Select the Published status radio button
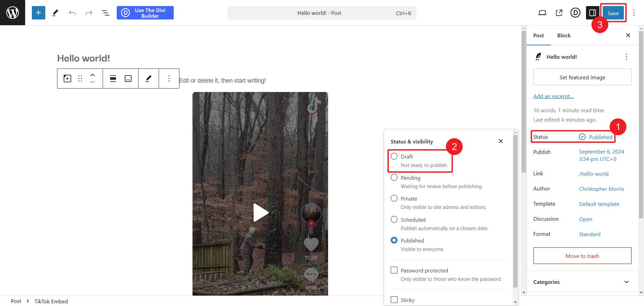Viewport: 644px width, 306px height. 394,240
